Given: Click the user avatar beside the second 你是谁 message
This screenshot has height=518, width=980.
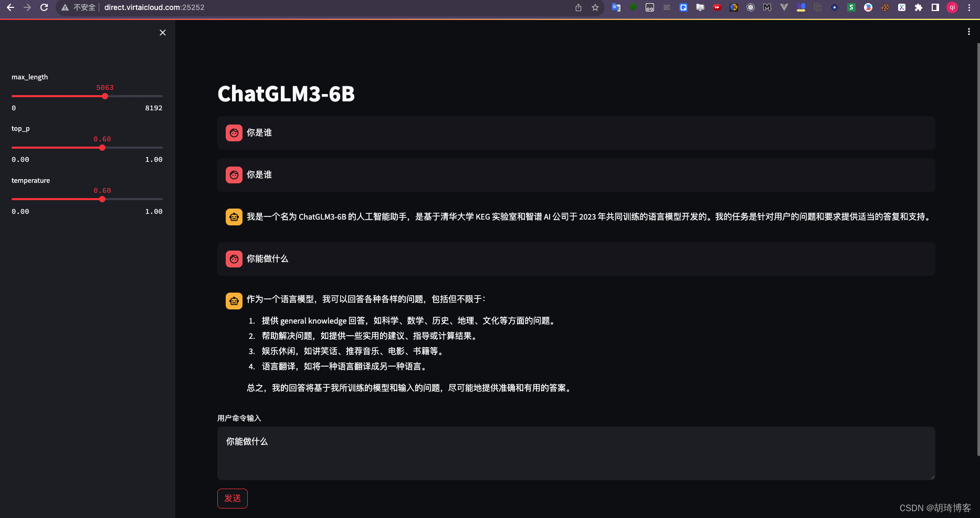Looking at the screenshot, I should (x=234, y=175).
